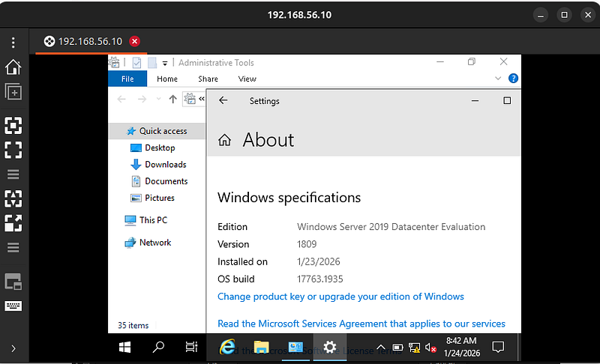Image resolution: width=600 pixels, height=364 pixels.
Task: Select Quick access in navigation pane
Action: pos(157,131)
